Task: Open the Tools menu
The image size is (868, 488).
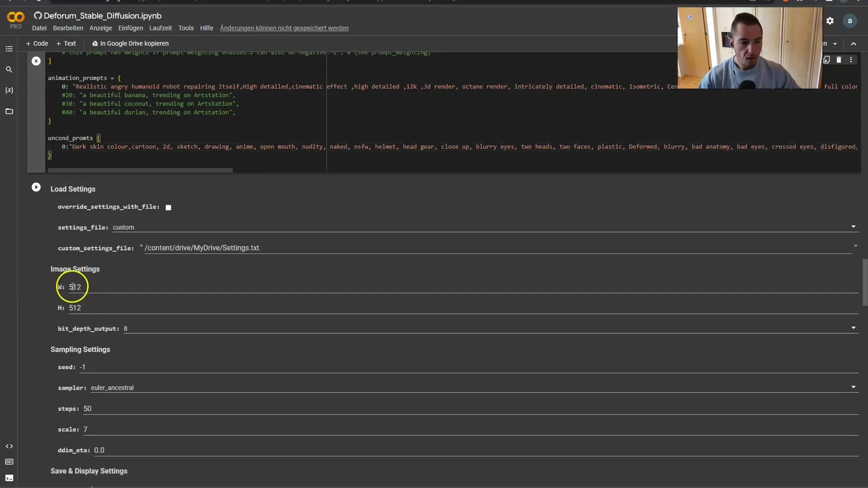Action: 186,28
